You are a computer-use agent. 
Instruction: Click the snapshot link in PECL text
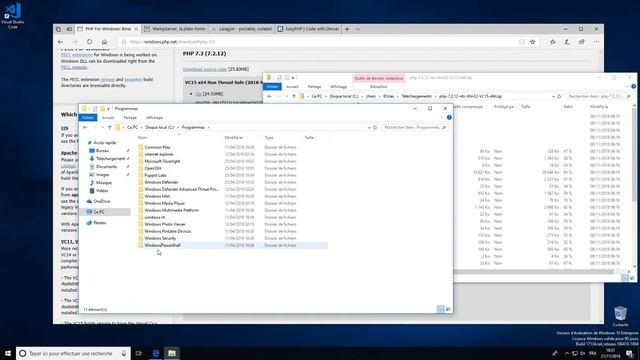click(x=133, y=80)
